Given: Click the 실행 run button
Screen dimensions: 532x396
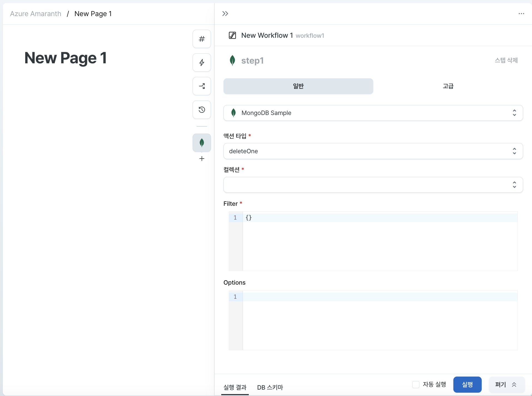Looking at the screenshot, I should pyautogui.click(x=467, y=385).
